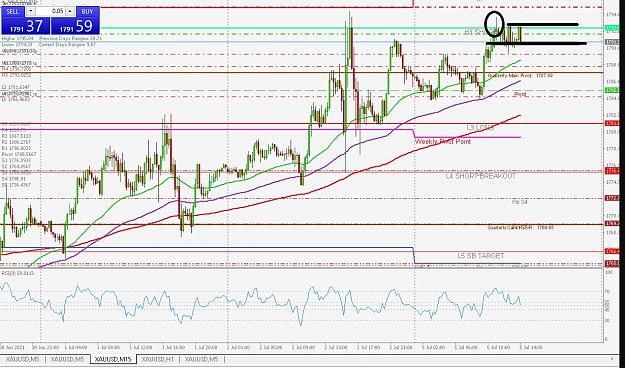Select the L4 SHORT BREAKOUT label
Image resolution: width=625 pixels, height=368 pixels.
pos(481,176)
